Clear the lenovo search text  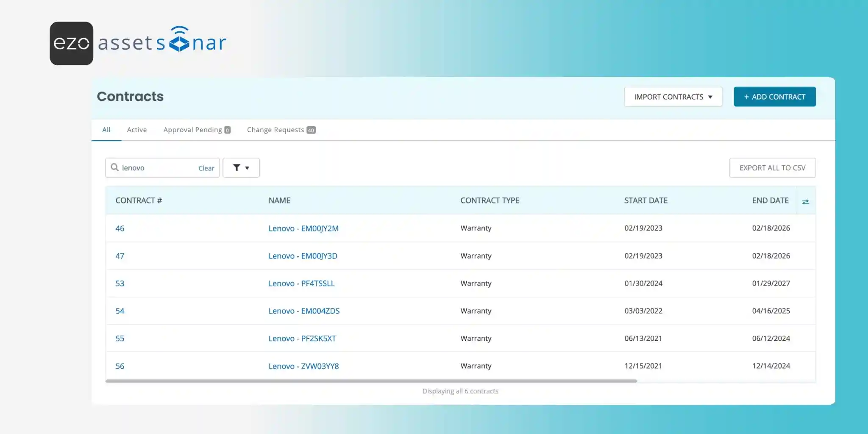tap(206, 168)
